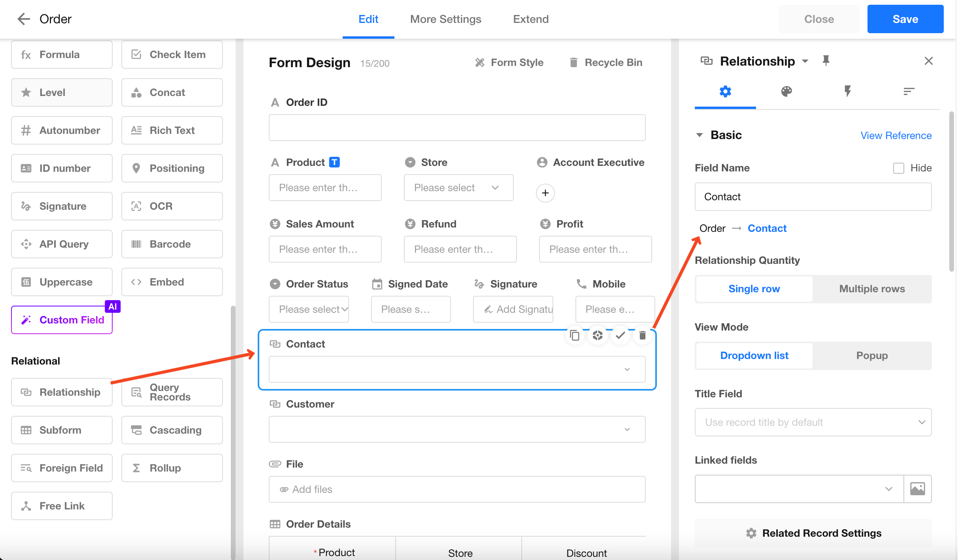Select Multiple rows relationship quantity

pyautogui.click(x=872, y=289)
